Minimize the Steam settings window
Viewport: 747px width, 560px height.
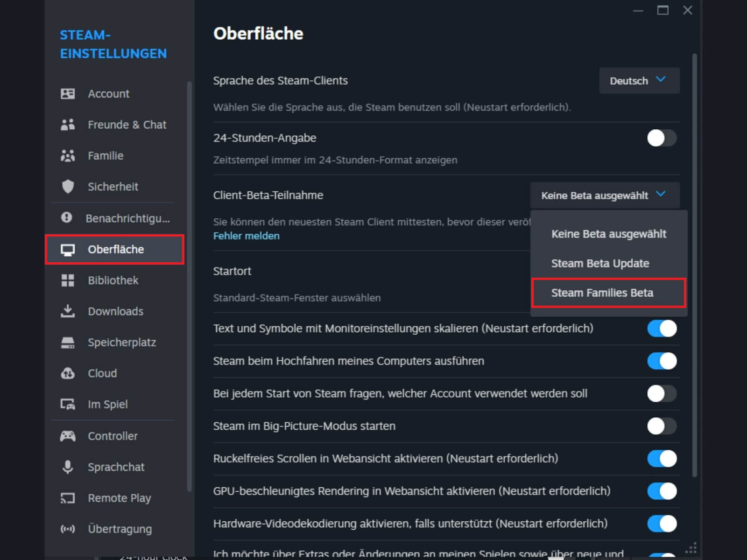638,10
